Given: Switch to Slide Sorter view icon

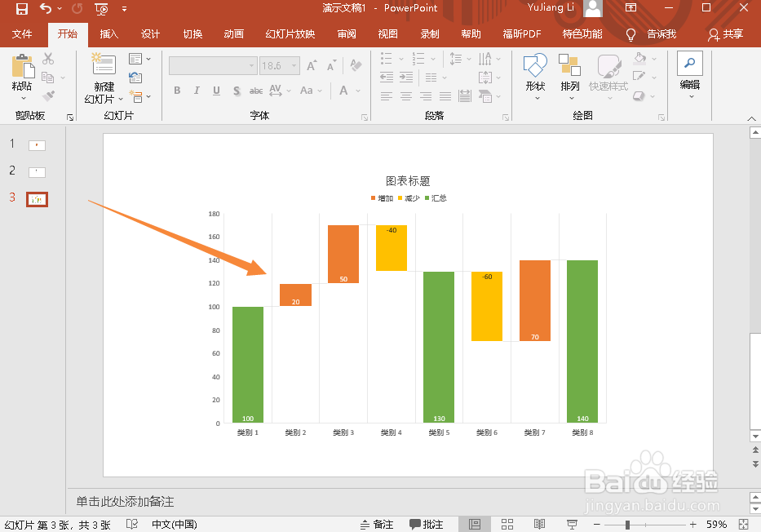Looking at the screenshot, I should tap(507, 524).
